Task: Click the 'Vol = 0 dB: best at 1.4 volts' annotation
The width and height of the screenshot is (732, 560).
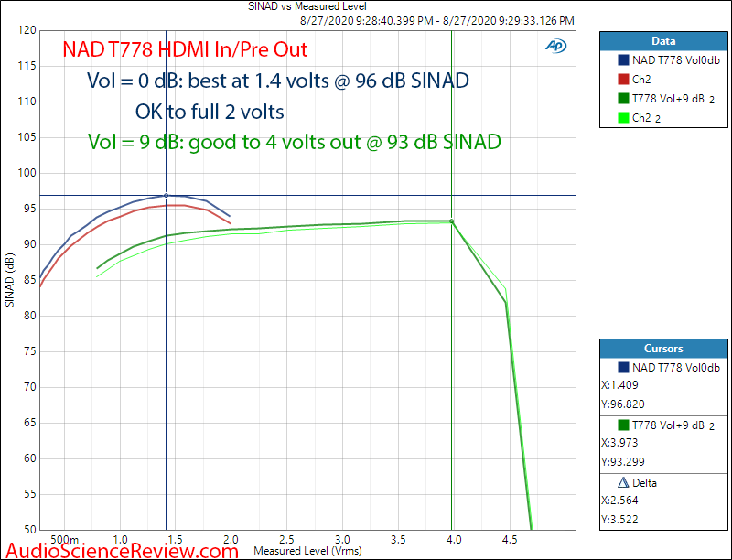Action: pos(278,81)
